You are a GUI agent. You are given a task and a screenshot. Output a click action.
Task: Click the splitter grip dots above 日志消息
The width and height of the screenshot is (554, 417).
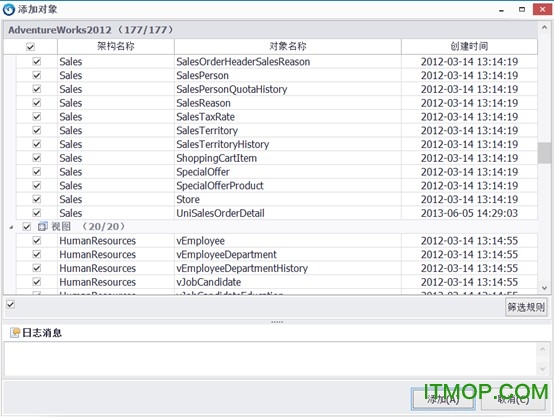[277, 322]
